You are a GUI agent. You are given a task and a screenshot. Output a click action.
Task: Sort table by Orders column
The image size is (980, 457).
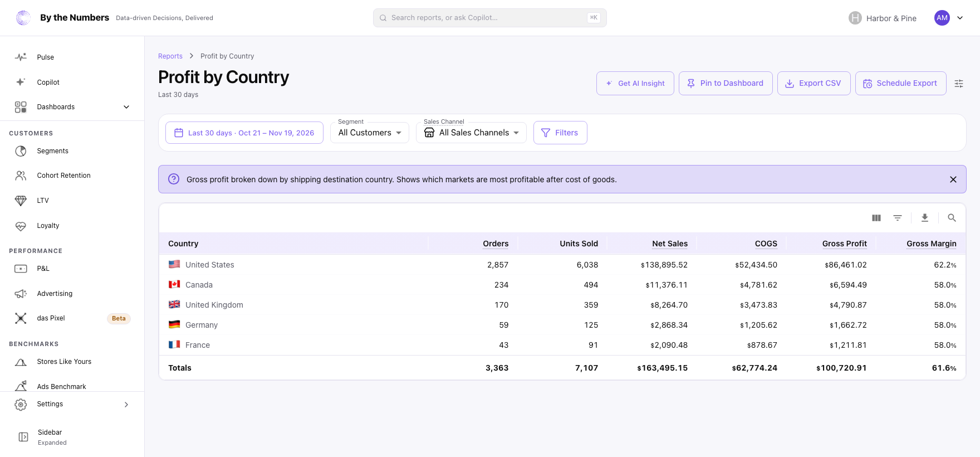point(496,244)
